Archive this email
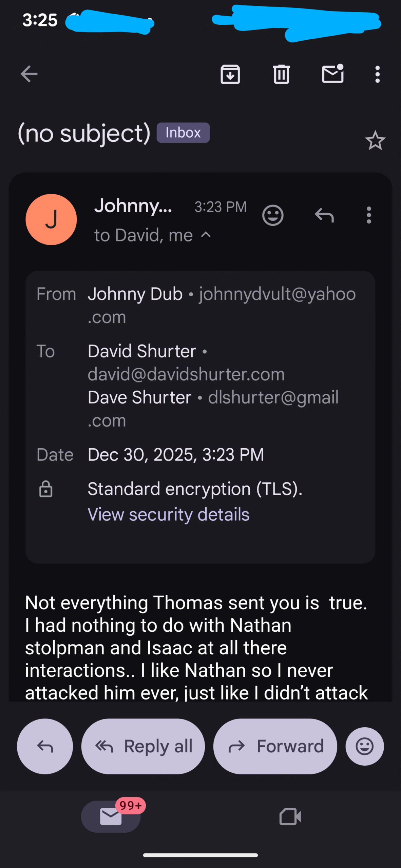Screen dimensions: 401x868 230,74
